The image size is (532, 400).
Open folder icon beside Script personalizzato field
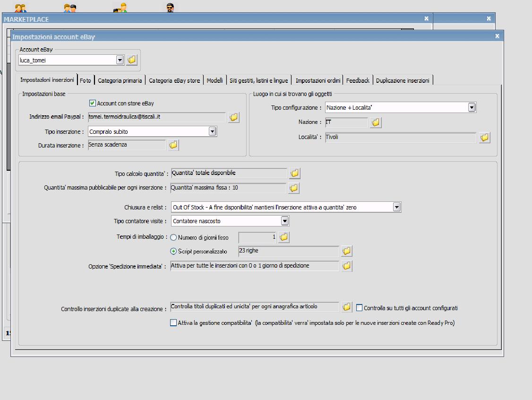pyautogui.click(x=346, y=251)
